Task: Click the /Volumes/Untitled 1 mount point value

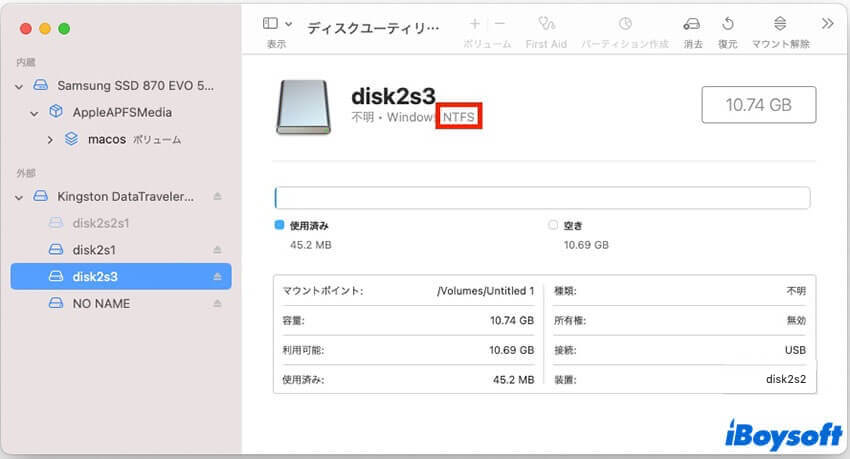Action: [486, 291]
